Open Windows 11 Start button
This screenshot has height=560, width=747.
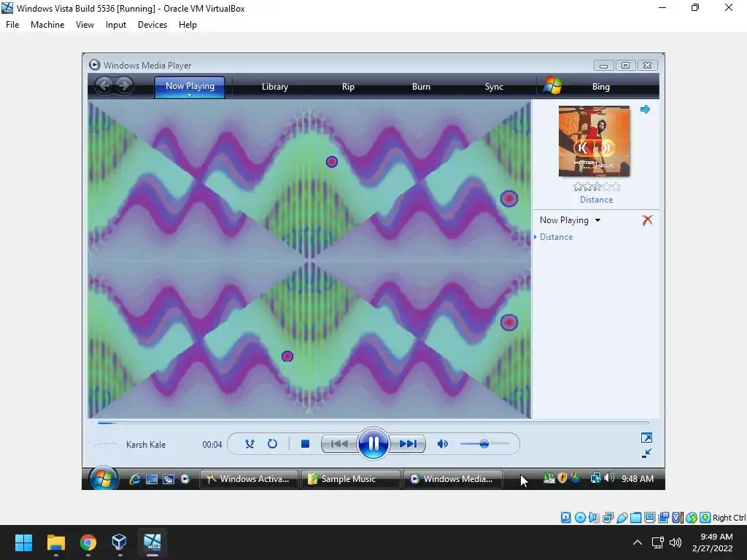click(x=23, y=542)
